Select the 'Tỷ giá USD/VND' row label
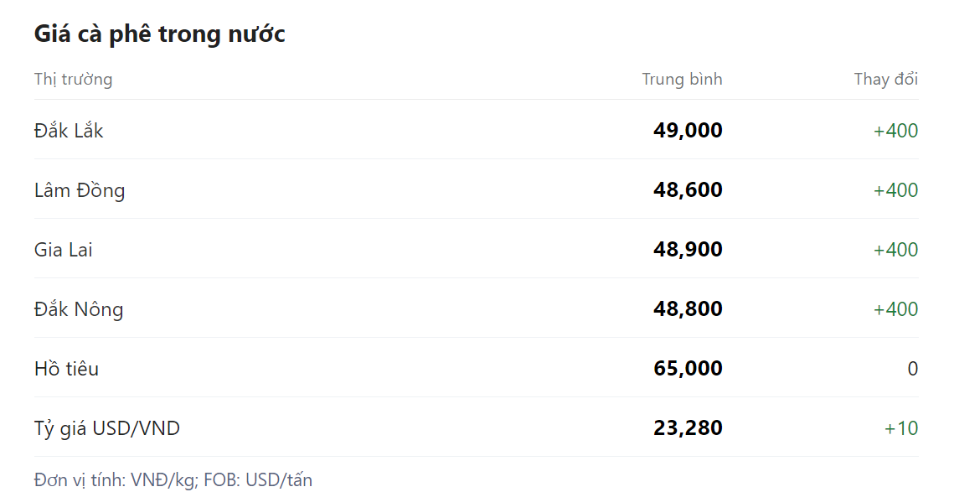 (x=107, y=428)
